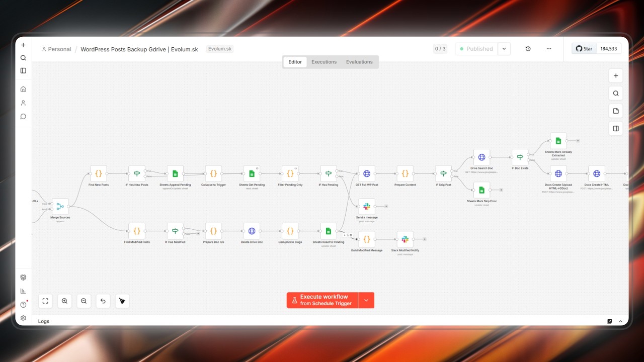Image resolution: width=644 pixels, height=362 pixels.
Task: Open the Deduplicate Slugs node
Action: [290, 231]
